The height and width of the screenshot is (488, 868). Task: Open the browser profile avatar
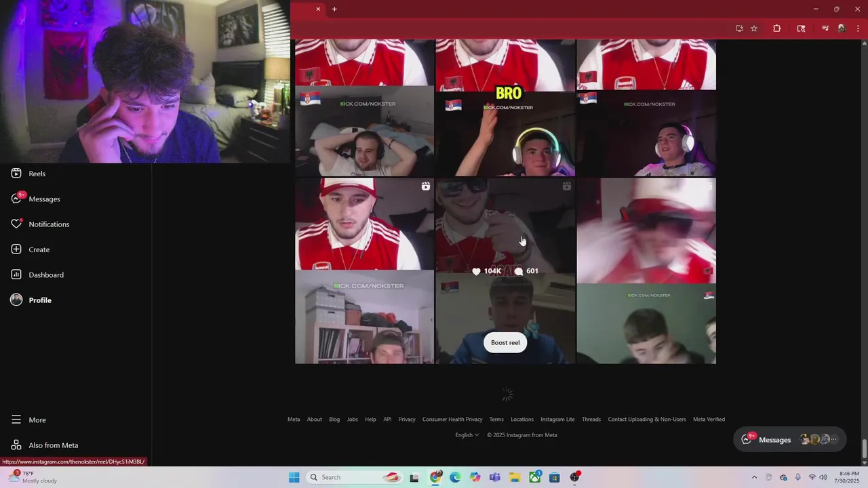842,28
